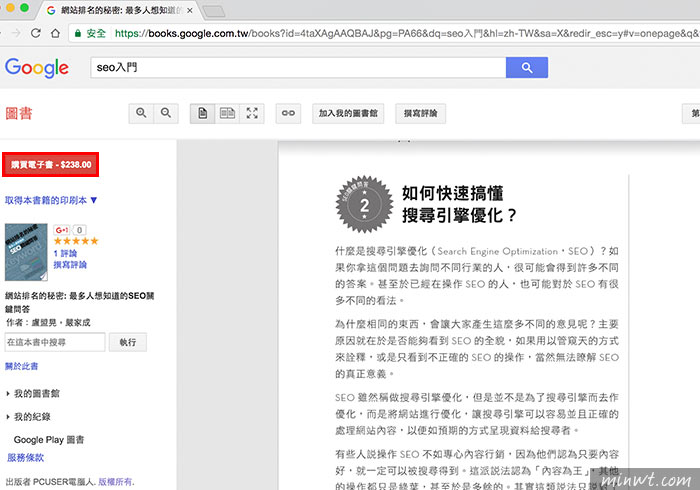
Task: Click the chapter 2 badge
Action: tap(364, 204)
